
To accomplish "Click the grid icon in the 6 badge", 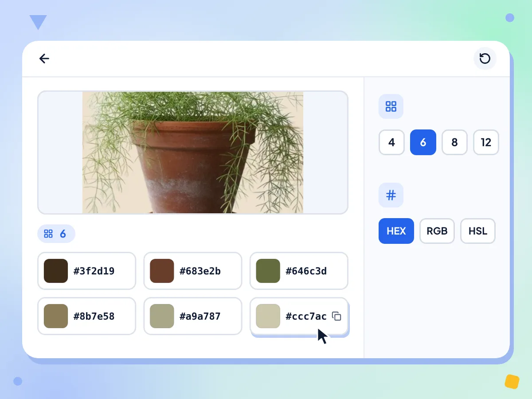I will [x=48, y=234].
